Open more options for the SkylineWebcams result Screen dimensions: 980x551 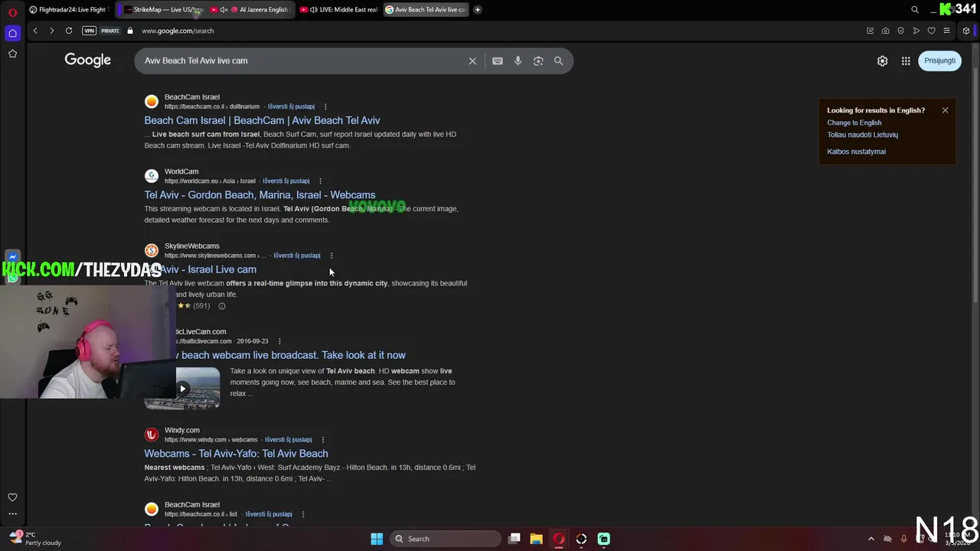point(332,256)
